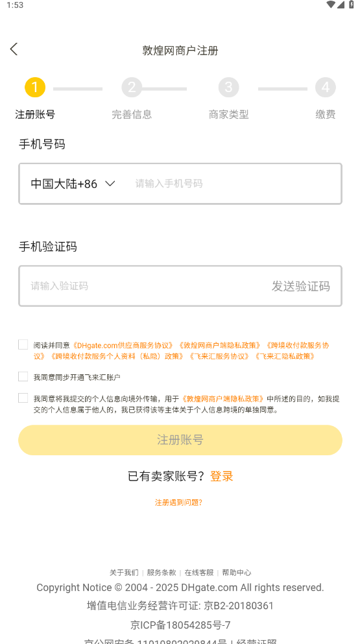Open the 中国大陆+86 country code dropdown

[73, 184]
